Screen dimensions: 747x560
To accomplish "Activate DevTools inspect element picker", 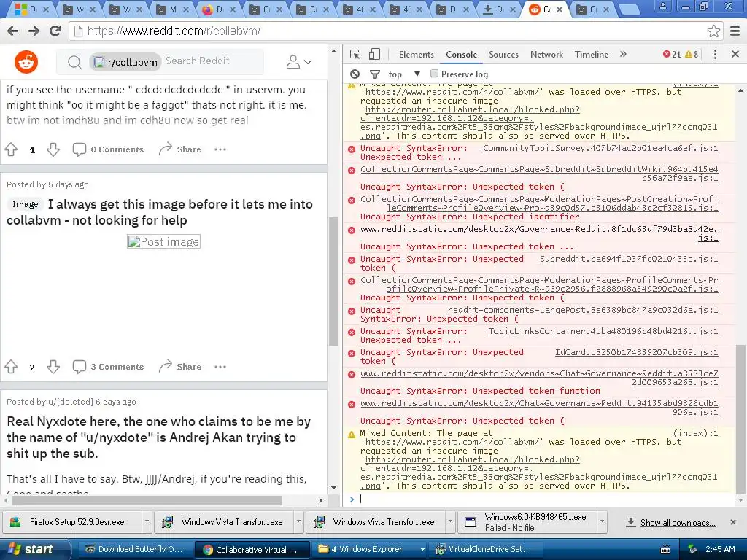I will [355, 54].
